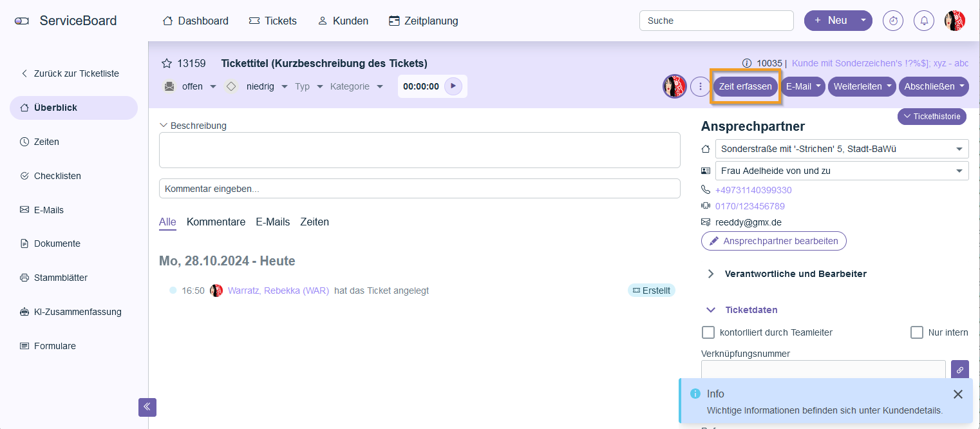Screen dimensions: 980x429
Task: Start the ticket timer play button
Action: coord(453,86)
